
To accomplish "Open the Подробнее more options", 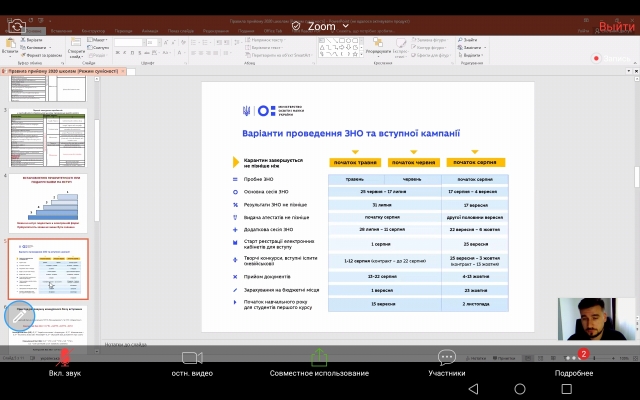I will pyautogui.click(x=575, y=361).
